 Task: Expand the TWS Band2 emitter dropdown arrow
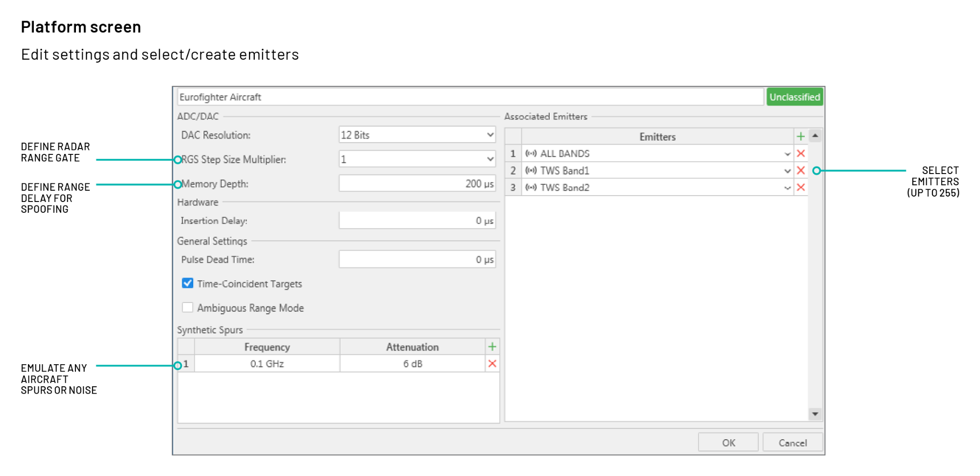coord(787,188)
